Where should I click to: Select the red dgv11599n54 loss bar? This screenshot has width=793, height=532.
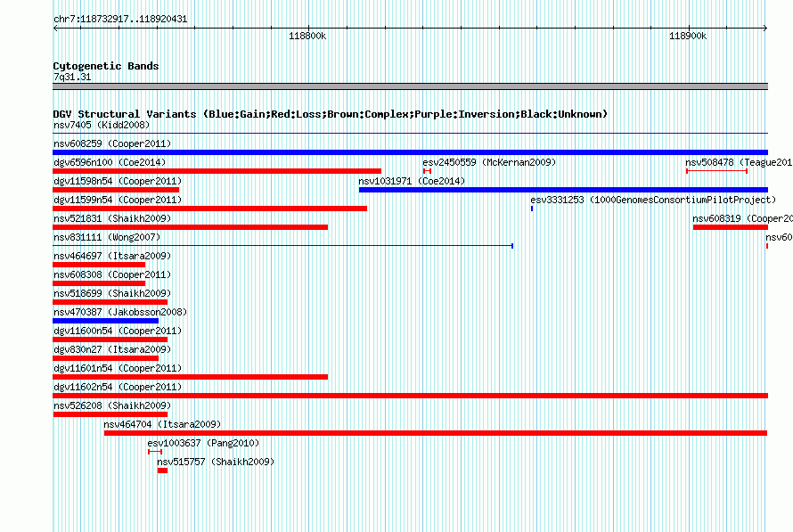coord(210,209)
